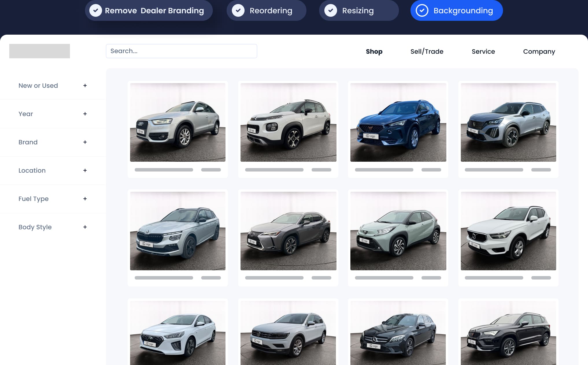Screen dimensions: 588x365
Task: Click the Fuel Type filter label
Action: point(34,199)
